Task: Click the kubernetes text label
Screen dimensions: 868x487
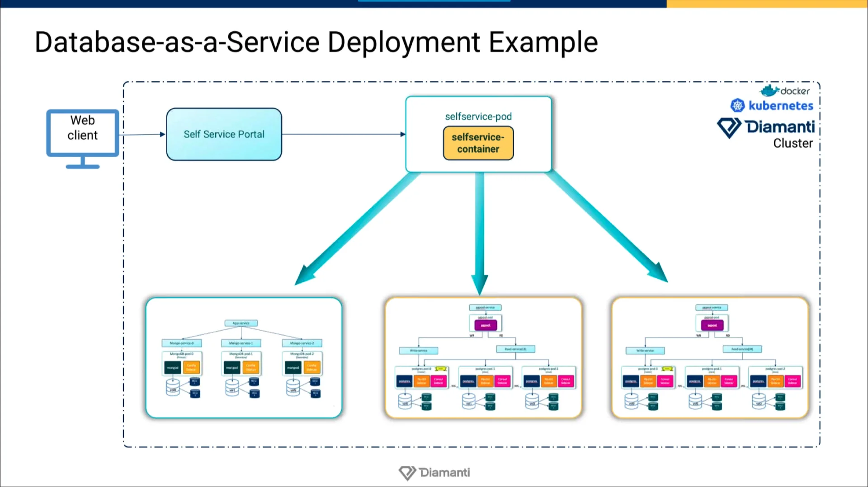Action: pos(781,106)
